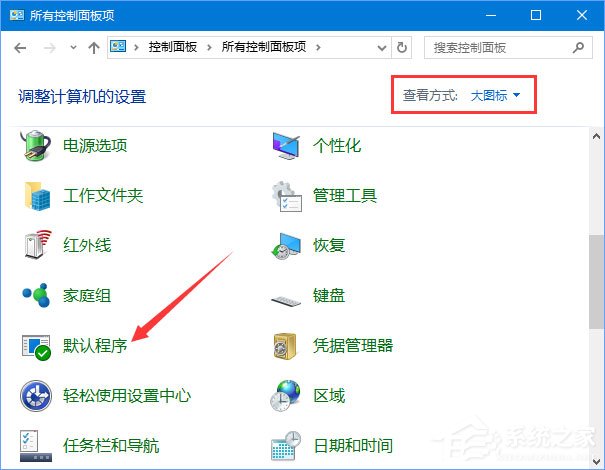Open 日期和时间 settings link
This screenshot has height=470, width=605.
pos(352,446)
